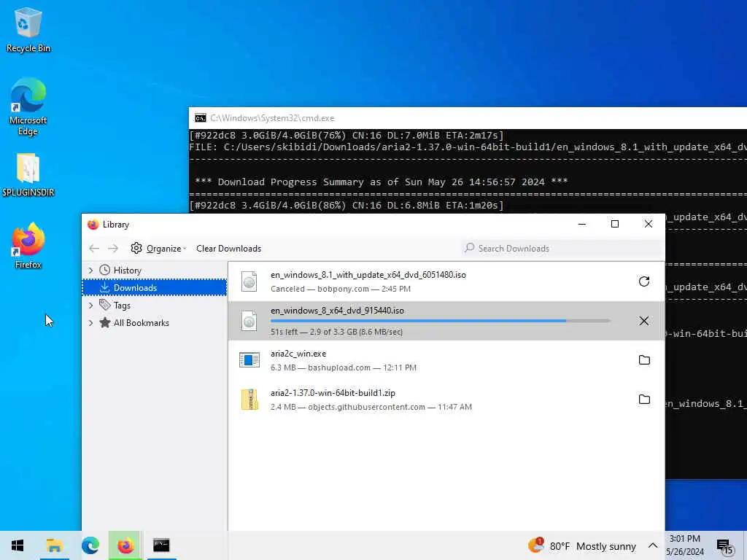Open the weather widget in taskbar
Image resolution: width=747 pixels, height=560 pixels.
pyautogui.click(x=581, y=545)
